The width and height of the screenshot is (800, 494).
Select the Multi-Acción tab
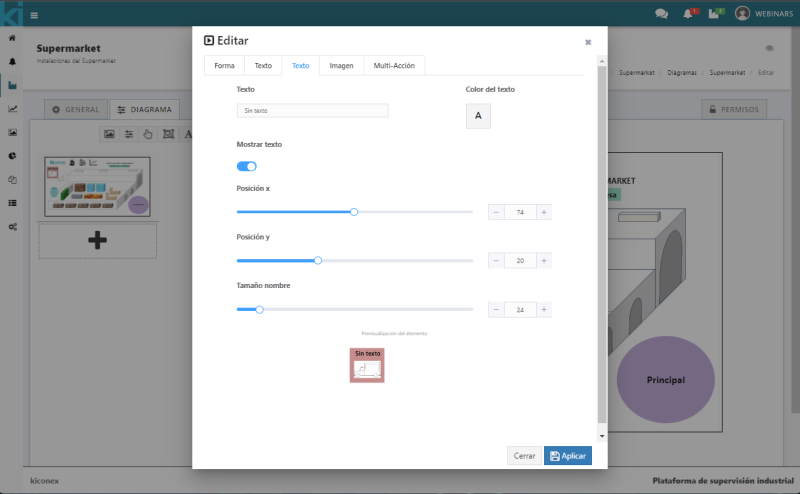(x=394, y=65)
